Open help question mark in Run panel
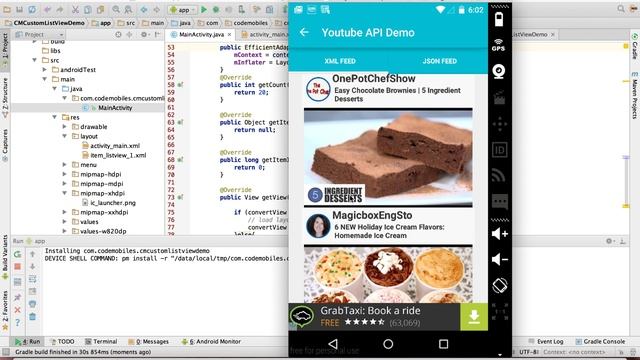The width and height of the screenshot is (640, 360). pyautogui.click(x=17, y=322)
